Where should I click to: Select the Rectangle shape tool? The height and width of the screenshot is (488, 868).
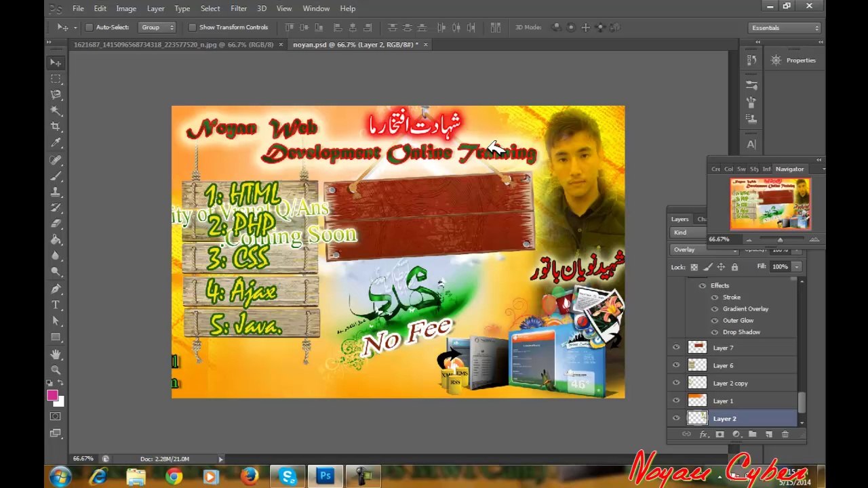[x=56, y=338]
